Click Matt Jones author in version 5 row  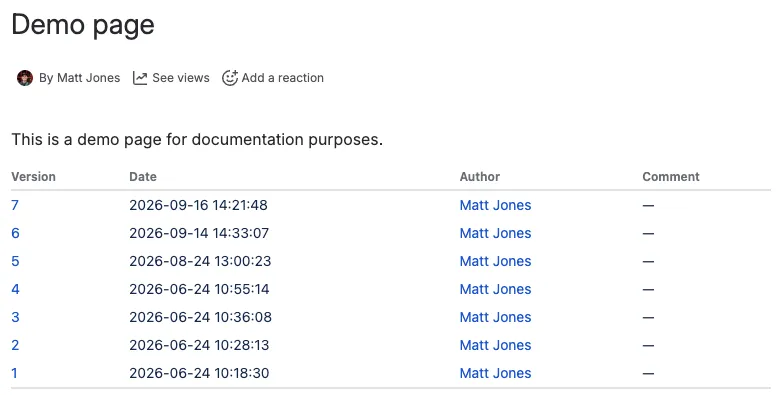pos(495,261)
